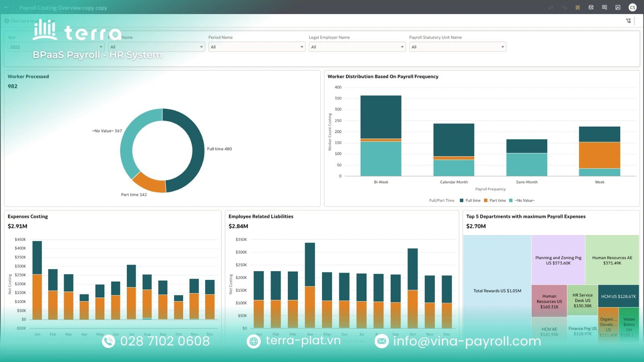644x362 pixels.
Task: Select the Part time 142 donut segment
Action: coord(150,183)
